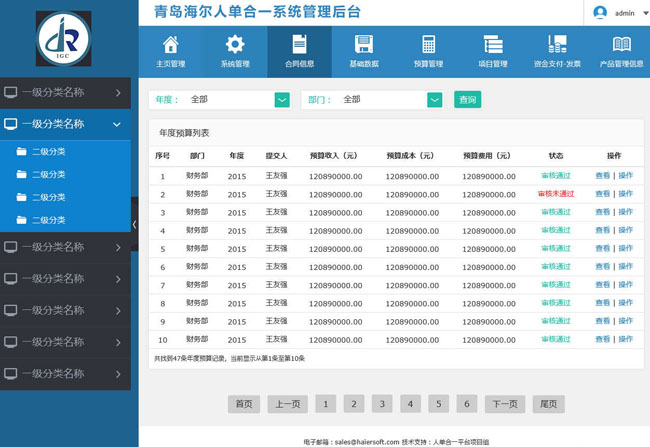This screenshot has width=650, height=447.
Task: Click 查看 link in row 10
Action: pyautogui.click(x=602, y=339)
